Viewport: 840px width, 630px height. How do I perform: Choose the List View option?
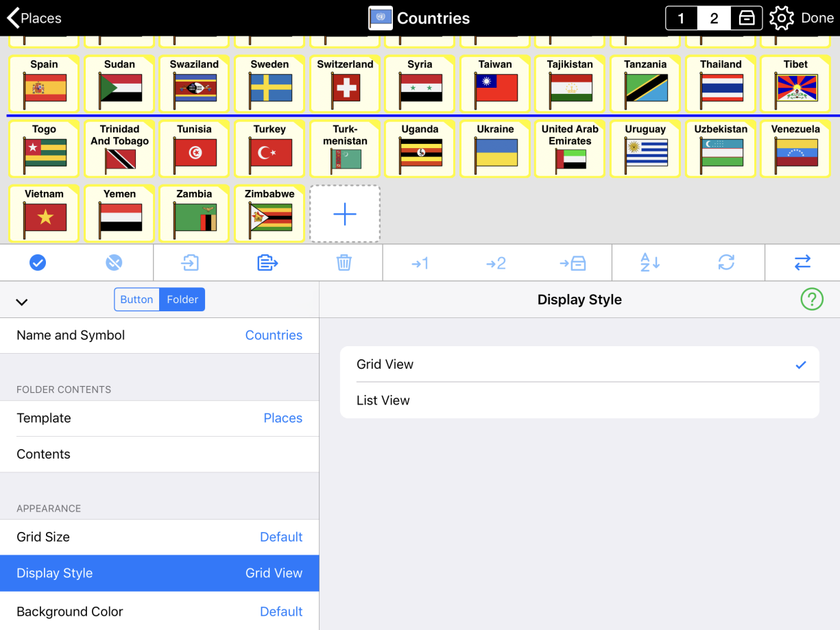tap(579, 400)
